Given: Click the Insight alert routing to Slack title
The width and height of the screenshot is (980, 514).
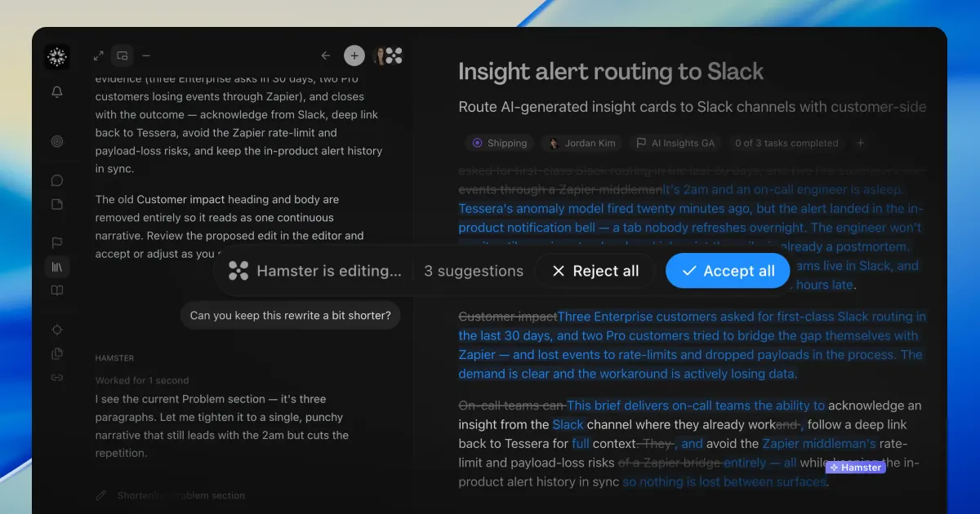Looking at the screenshot, I should [x=611, y=72].
